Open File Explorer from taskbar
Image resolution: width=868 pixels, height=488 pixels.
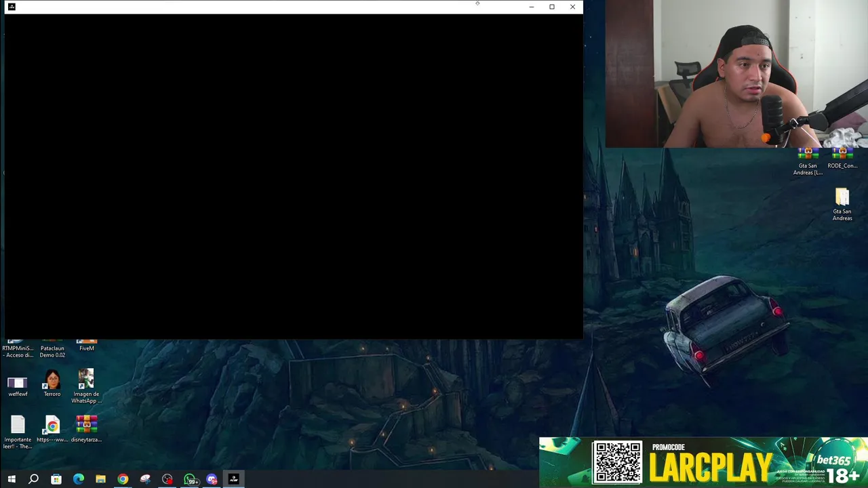[x=100, y=479]
